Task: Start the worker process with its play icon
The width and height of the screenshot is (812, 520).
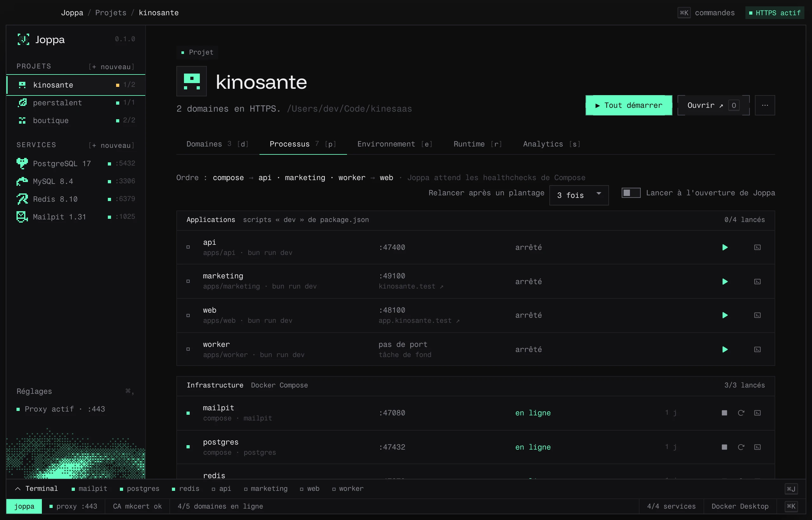Action: pos(724,349)
